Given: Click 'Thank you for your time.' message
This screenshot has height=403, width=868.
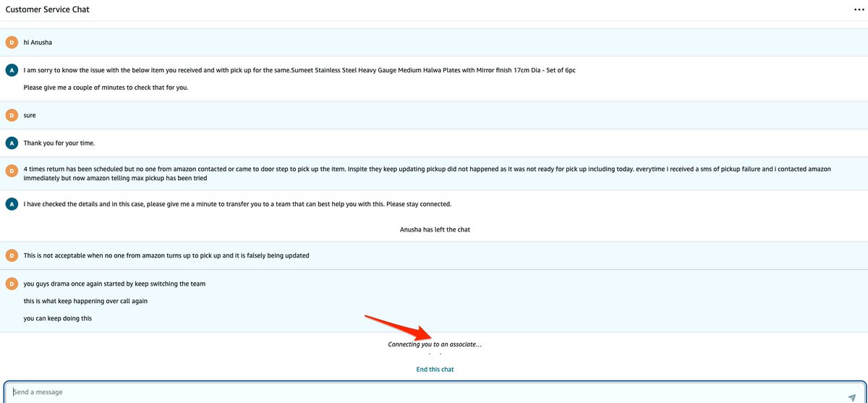Looking at the screenshot, I should pyautogui.click(x=59, y=143).
